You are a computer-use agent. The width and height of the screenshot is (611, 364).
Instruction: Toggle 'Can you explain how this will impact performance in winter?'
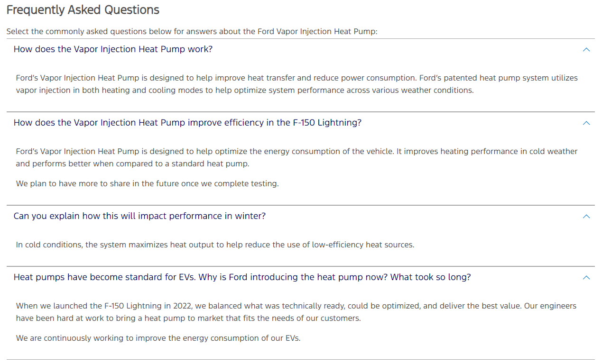click(x=139, y=216)
